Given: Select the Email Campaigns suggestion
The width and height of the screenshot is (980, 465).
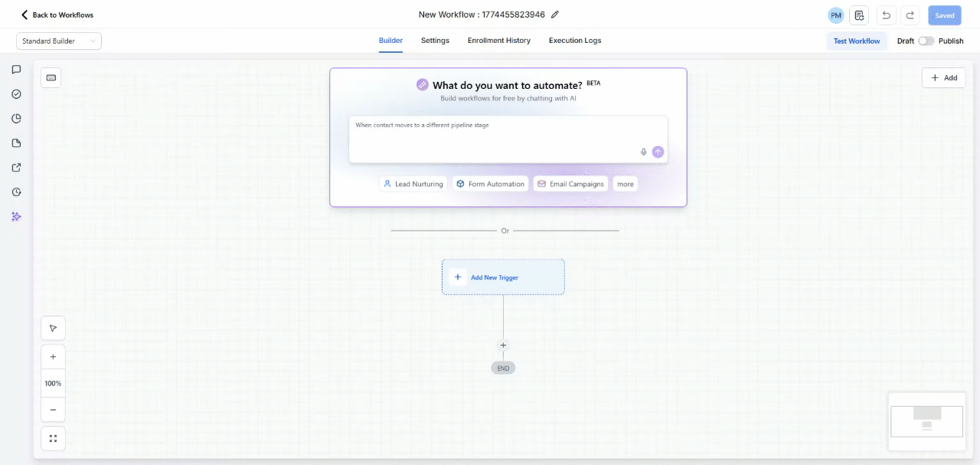Looking at the screenshot, I should [x=571, y=184].
